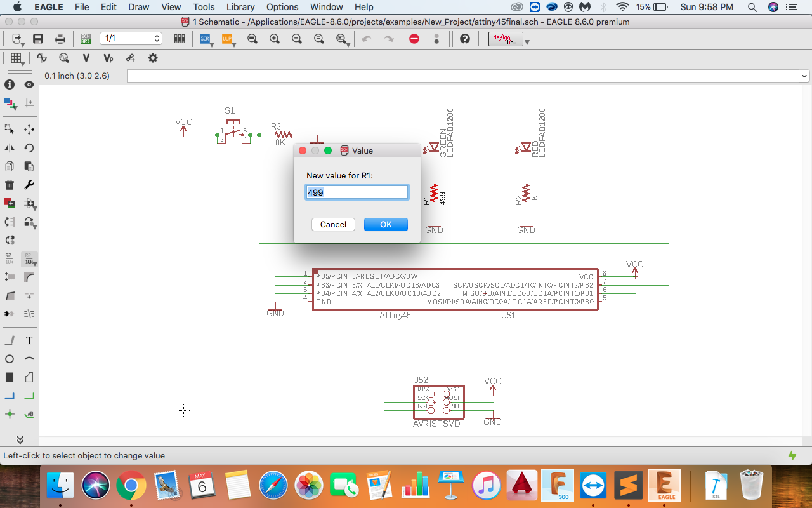
Task: Expand the command line history dropdown
Action: tap(804, 76)
